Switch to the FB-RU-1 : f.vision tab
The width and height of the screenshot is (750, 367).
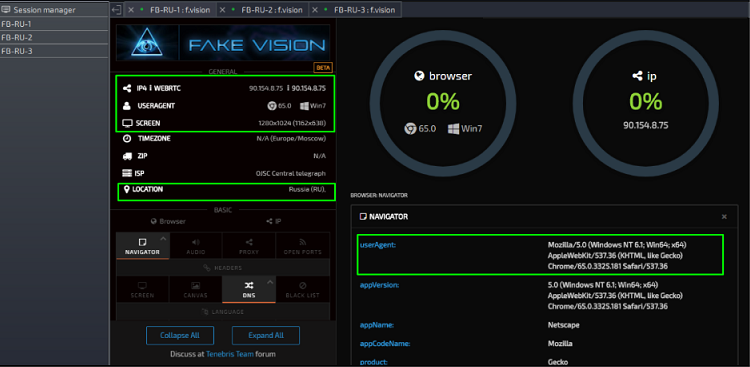coord(180,10)
